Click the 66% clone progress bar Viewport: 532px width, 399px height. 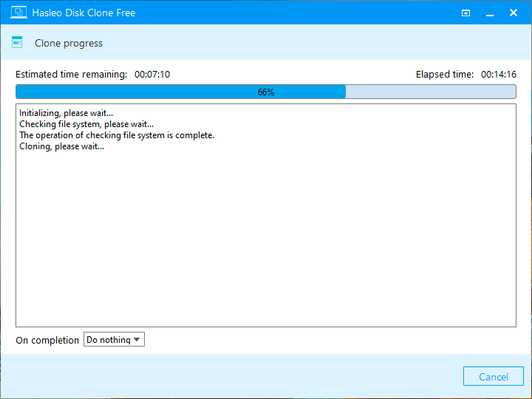tap(266, 92)
